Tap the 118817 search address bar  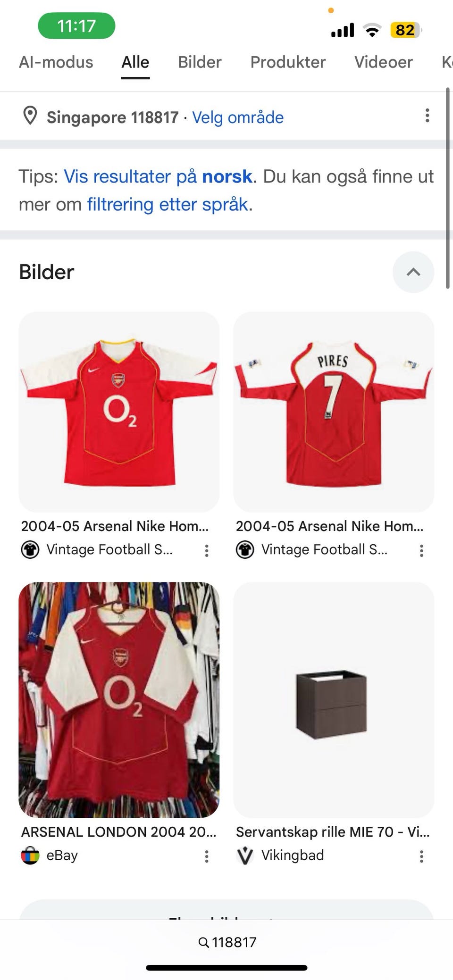pyautogui.click(x=227, y=942)
